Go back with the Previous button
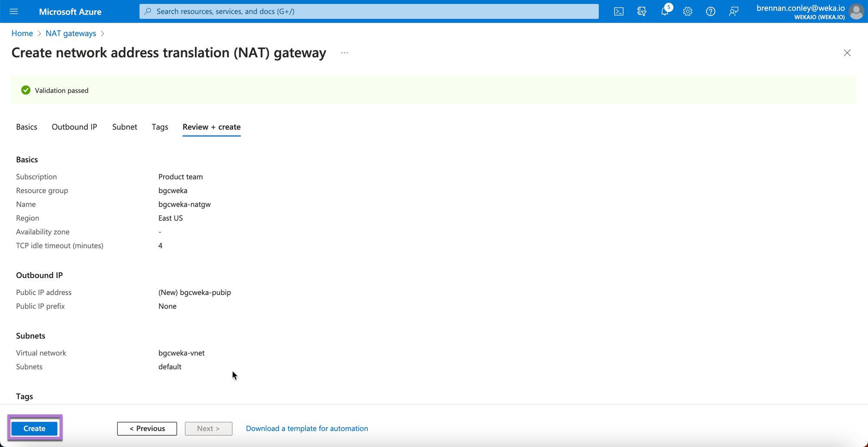Viewport: 868px width, 447px height. pos(147,428)
